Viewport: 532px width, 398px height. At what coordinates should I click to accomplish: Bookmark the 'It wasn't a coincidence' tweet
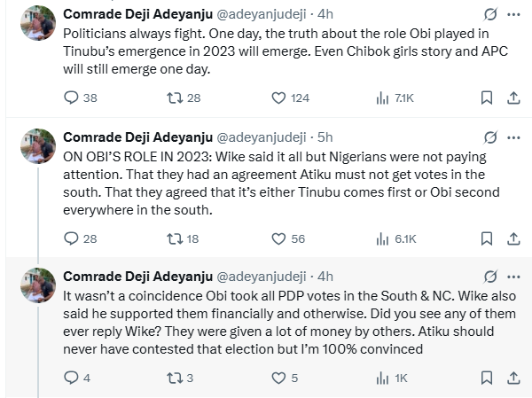click(486, 378)
